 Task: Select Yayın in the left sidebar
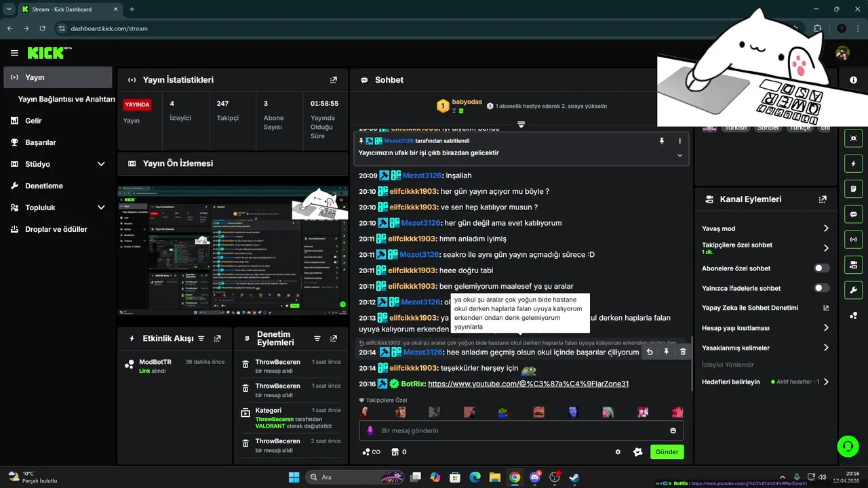tap(58, 77)
